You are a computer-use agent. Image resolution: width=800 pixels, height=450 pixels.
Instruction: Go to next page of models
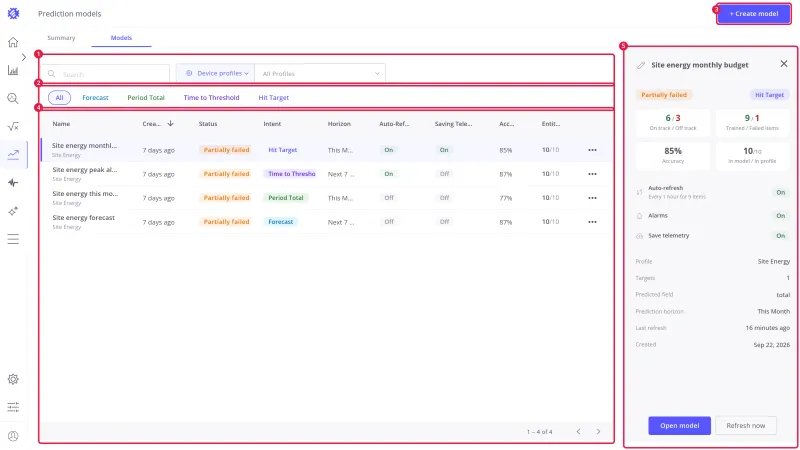(598, 432)
